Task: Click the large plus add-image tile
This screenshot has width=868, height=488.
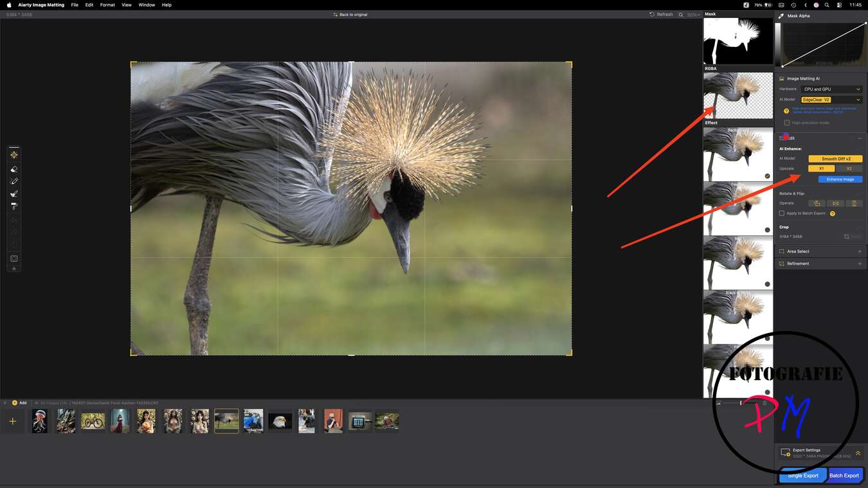Action: tap(12, 422)
